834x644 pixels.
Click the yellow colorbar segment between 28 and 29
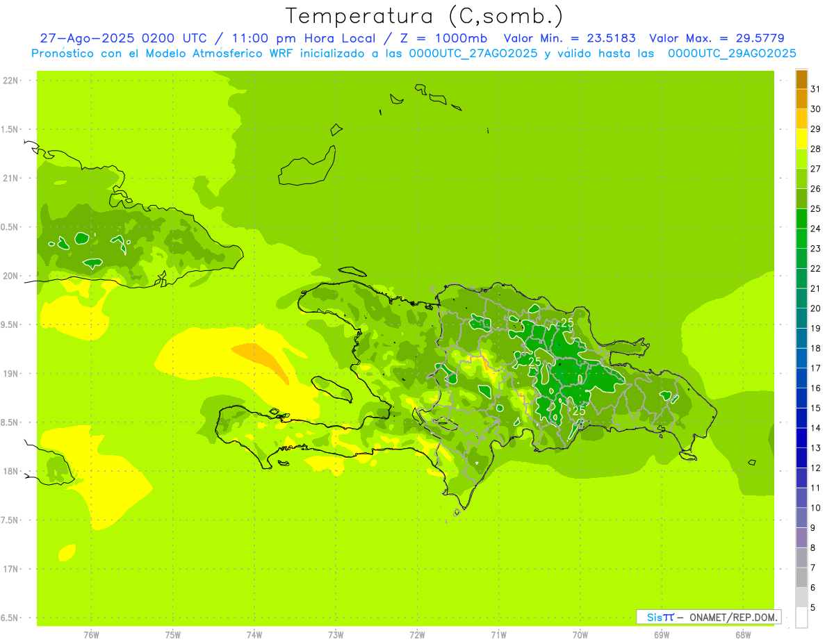point(801,139)
